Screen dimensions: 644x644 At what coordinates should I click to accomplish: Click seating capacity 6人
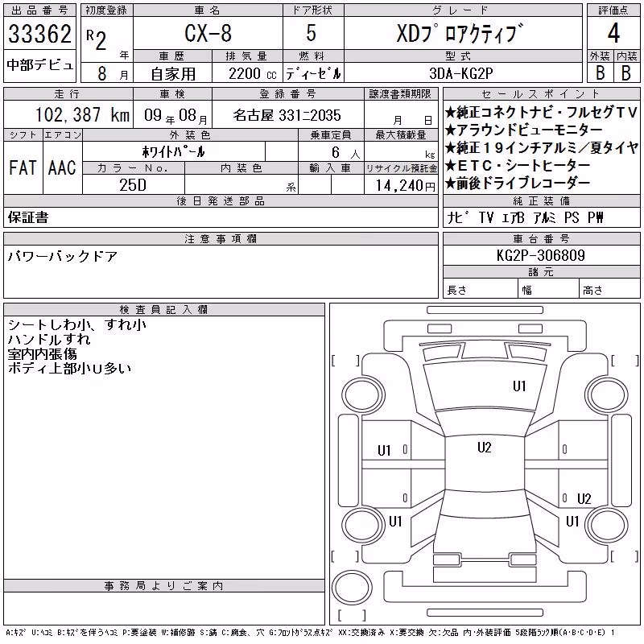[345, 152]
